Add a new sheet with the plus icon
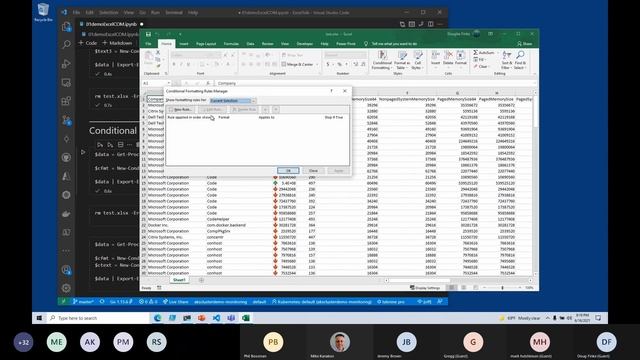 click(x=201, y=280)
